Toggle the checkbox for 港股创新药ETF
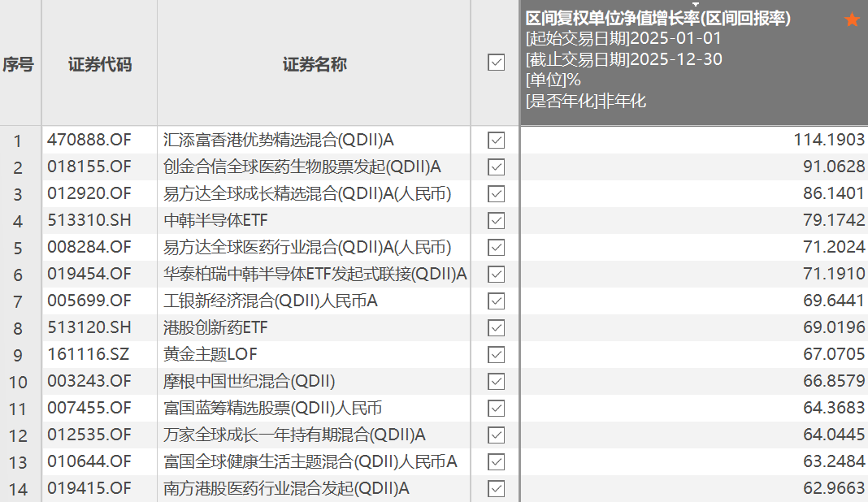The height and width of the screenshot is (502, 868). pos(496,327)
